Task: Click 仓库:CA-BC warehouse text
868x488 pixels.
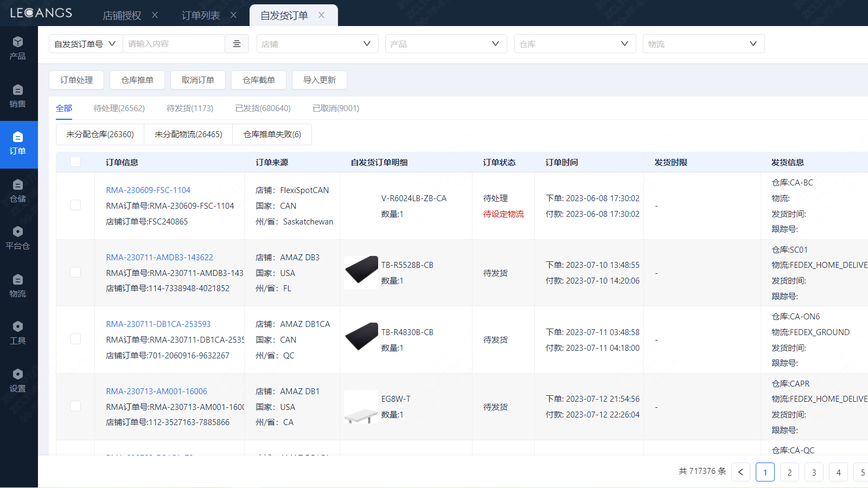Action: tap(792, 183)
